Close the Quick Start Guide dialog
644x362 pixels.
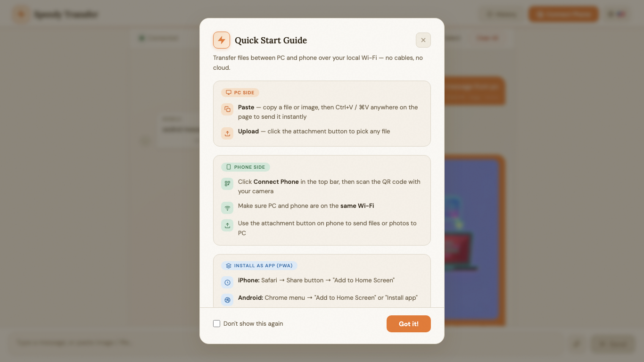tap(423, 40)
